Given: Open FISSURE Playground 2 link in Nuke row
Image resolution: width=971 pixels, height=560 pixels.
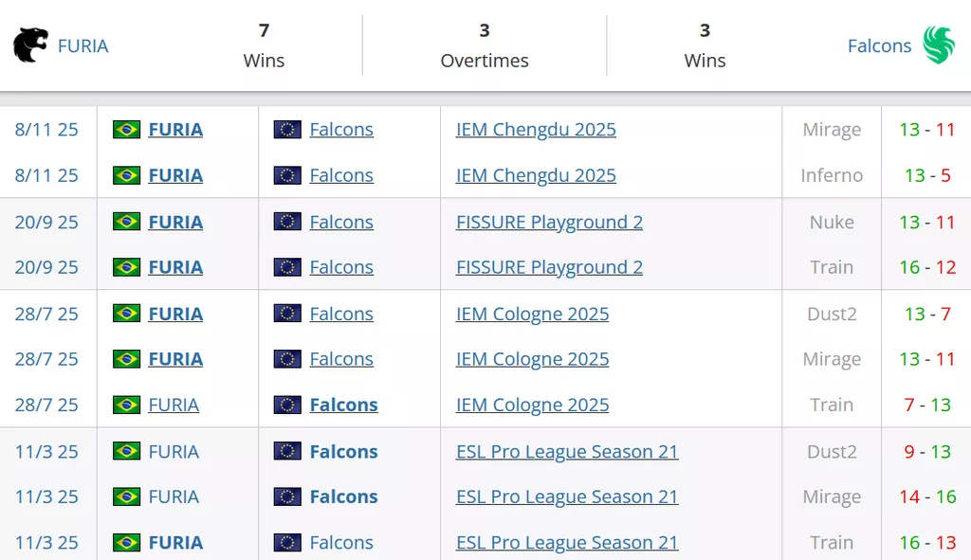Looking at the screenshot, I should (549, 222).
